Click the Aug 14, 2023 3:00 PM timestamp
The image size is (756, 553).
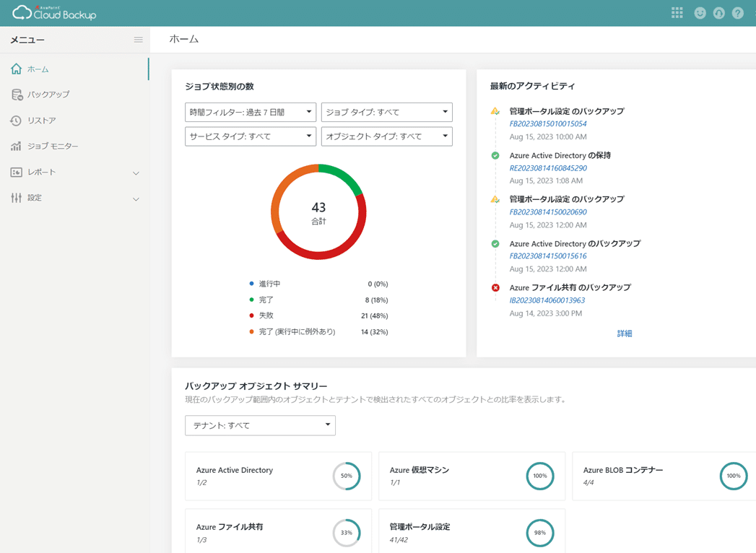(546, 313)
